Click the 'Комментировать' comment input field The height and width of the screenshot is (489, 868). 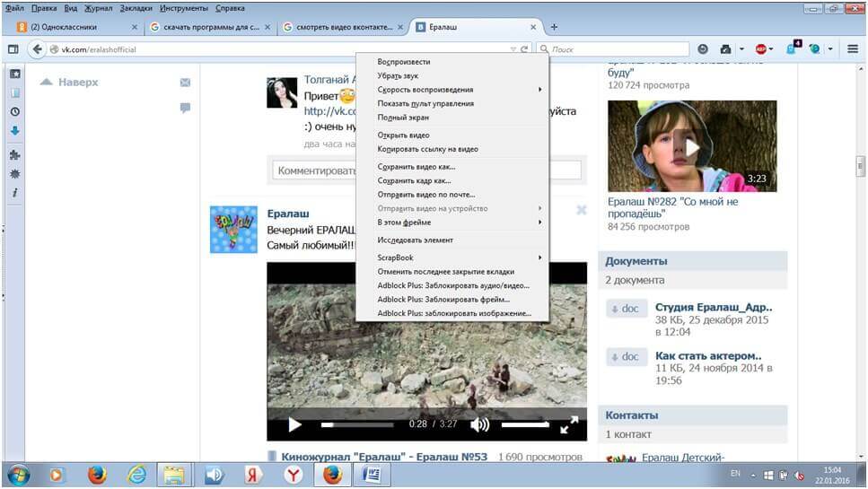pyautogui.click(x=314, y=170)
